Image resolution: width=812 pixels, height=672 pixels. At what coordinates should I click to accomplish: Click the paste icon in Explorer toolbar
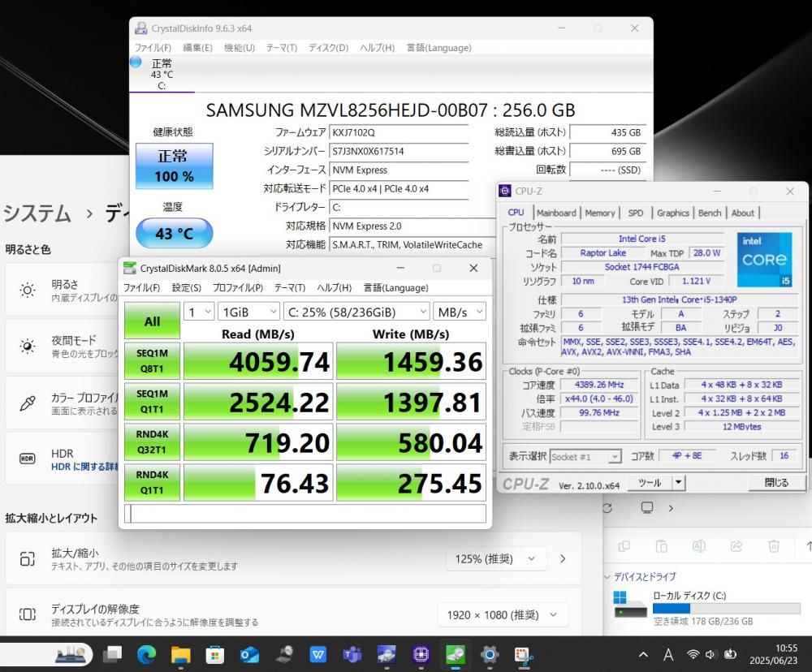point(661,546)
